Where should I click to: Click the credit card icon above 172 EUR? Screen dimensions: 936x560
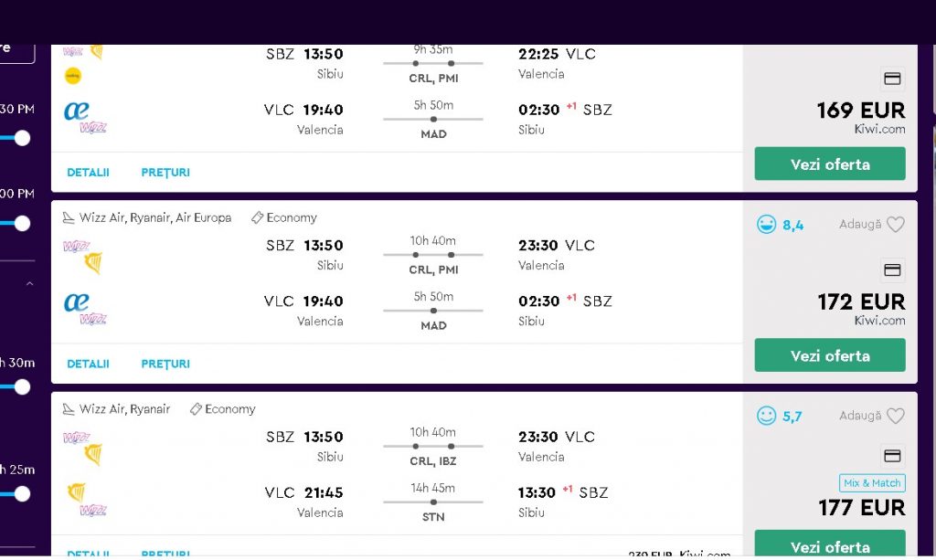pyautogui.click(x=892, y=270)
